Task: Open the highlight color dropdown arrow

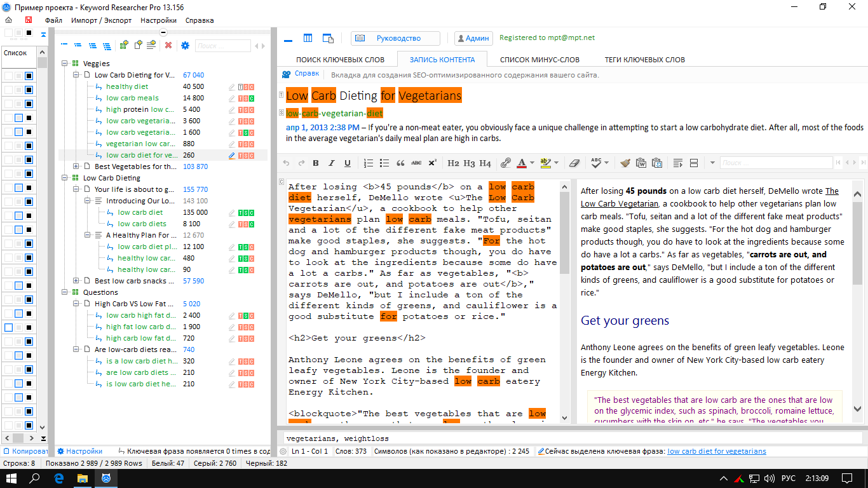Action: [556, 163]
